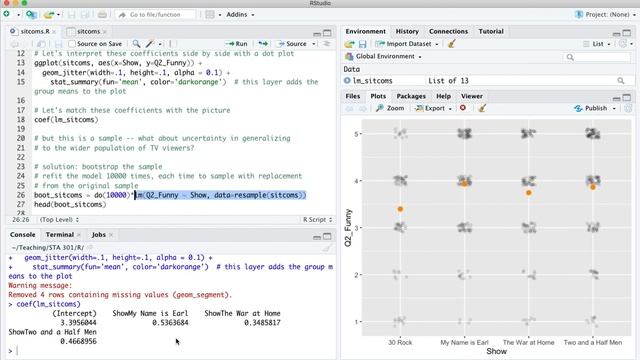Click the document outline icon in editor
Screen dimensions: 640x360
point(327,44)
